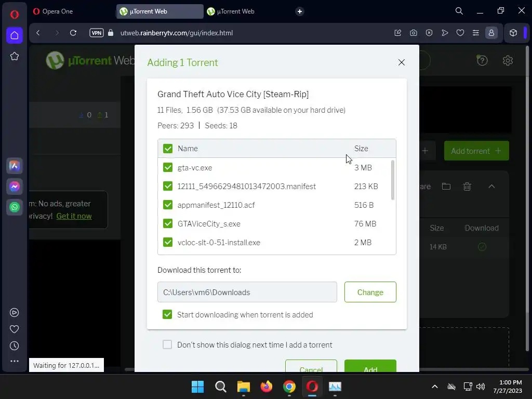Open Opera home speed dial icon
Image resolution: width=532 pixels, height=399 pixels.
click(14, 35)
